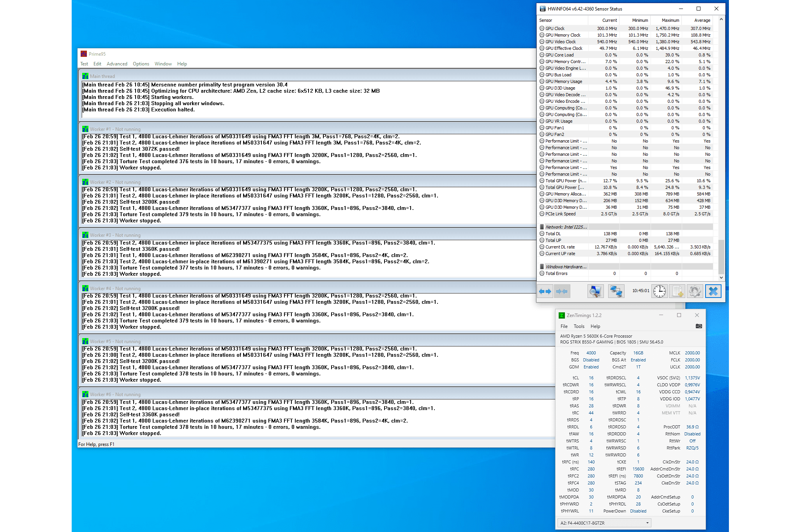Open the Advanced menu in Prime95
The width and height of the screenshot is (801, 532).
[x=117, y=64]
